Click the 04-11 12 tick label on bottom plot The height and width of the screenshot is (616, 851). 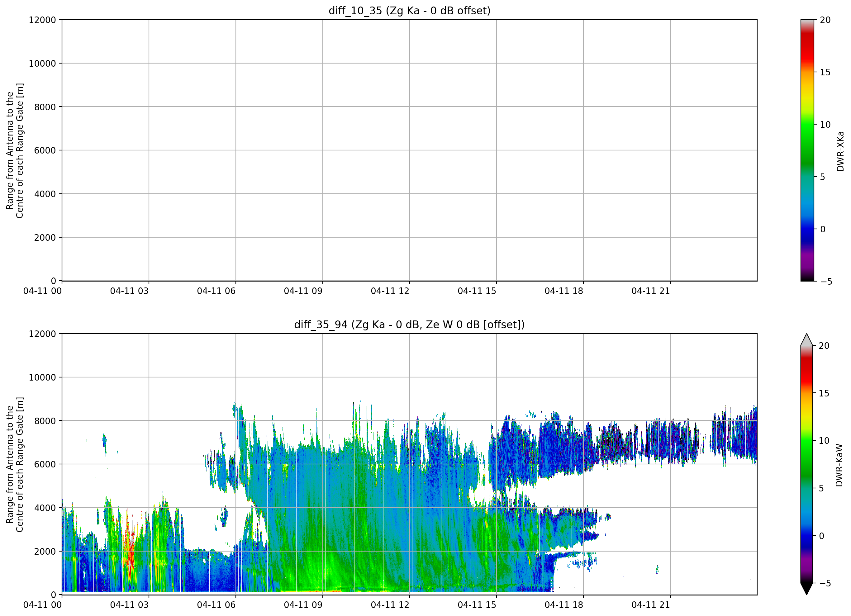tap(390, 605)
